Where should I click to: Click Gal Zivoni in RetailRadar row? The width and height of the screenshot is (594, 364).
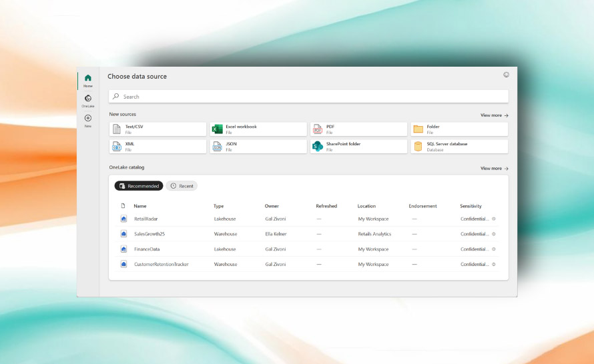click(276, 219)
